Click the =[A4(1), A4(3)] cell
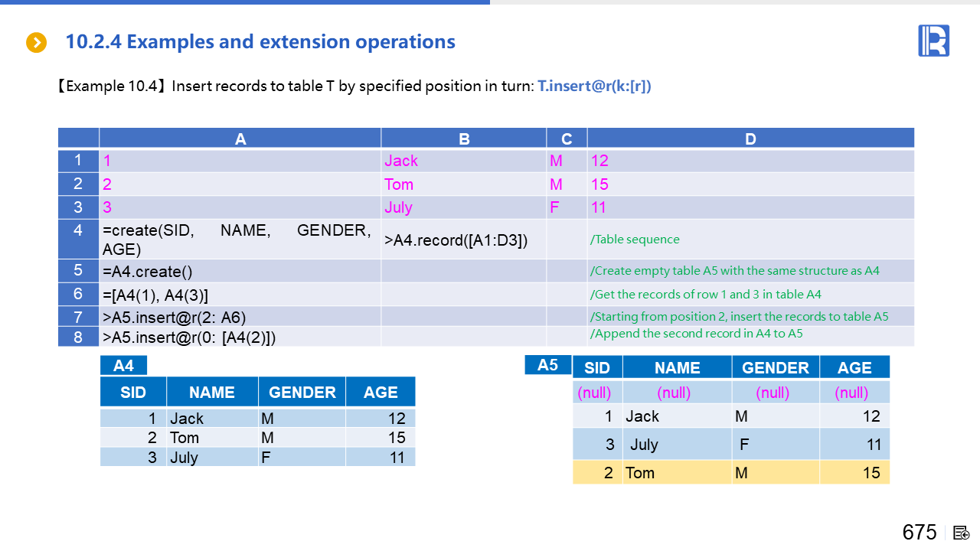Image resolution: width=980 pixels, height=551 pixels. pos(240,295)
